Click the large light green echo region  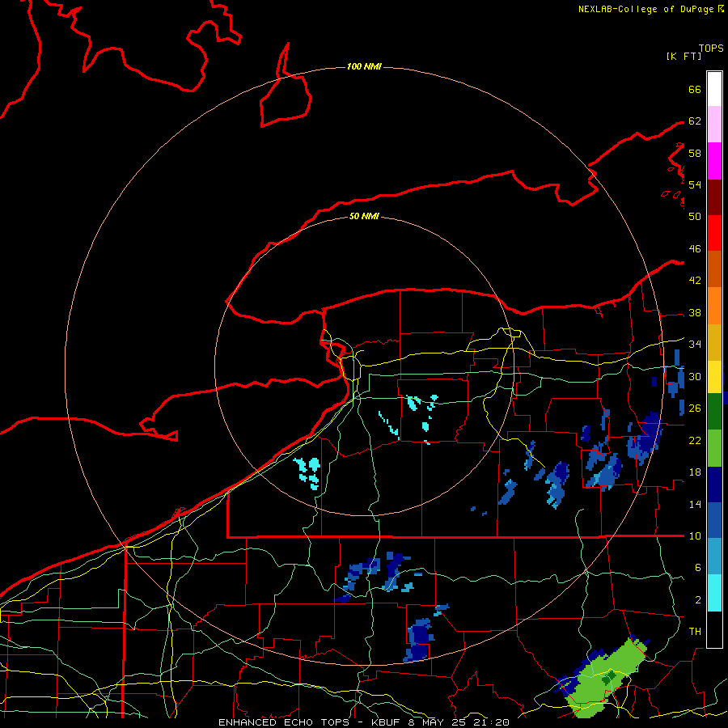pos(603,678)
